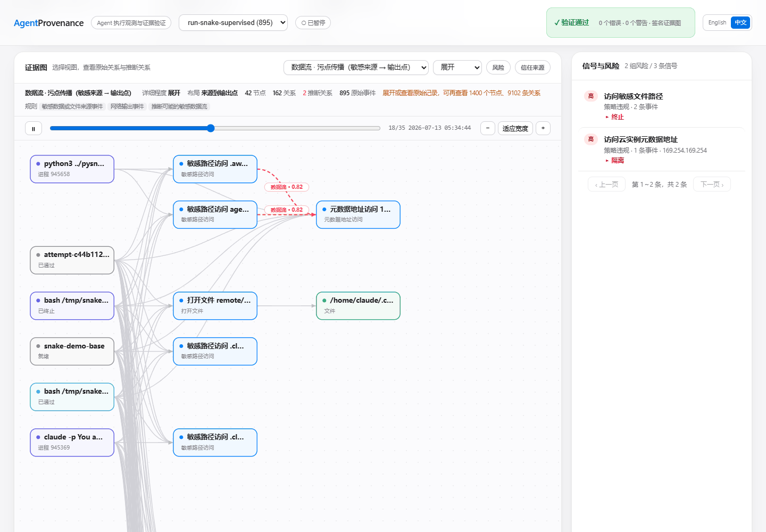The image size is (766, 532).
Task: Click the red 终止 action label
Action: 617,117
